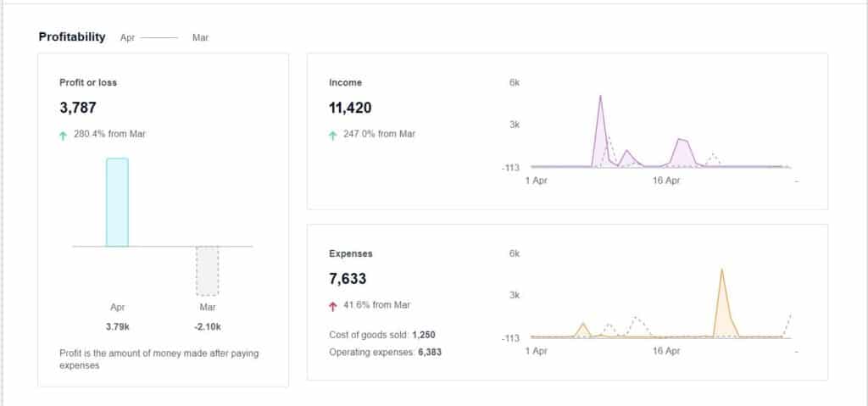Click the Mar legend label in header
Image resolution: width=868 pixels, height=406 pixels.
(x=200, y=37)
